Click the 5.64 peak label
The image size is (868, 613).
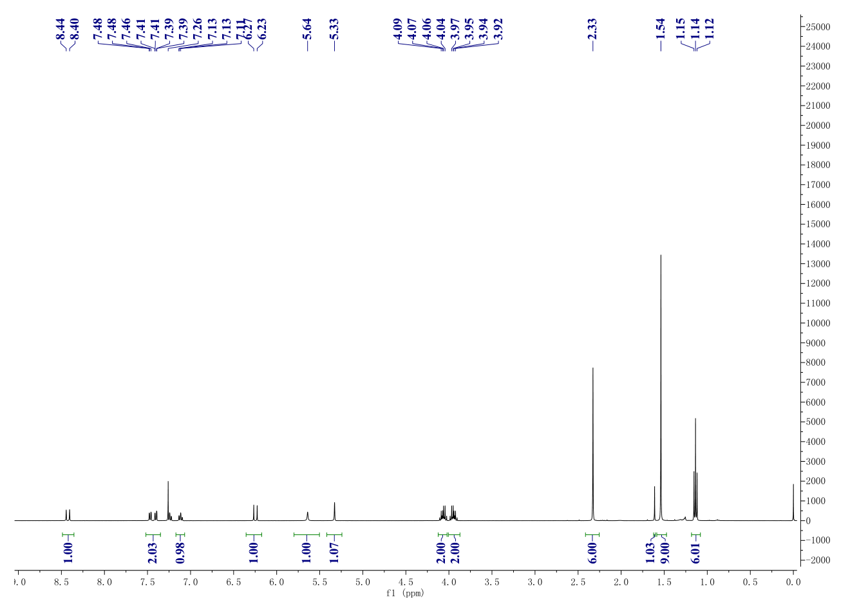[307, 29]
